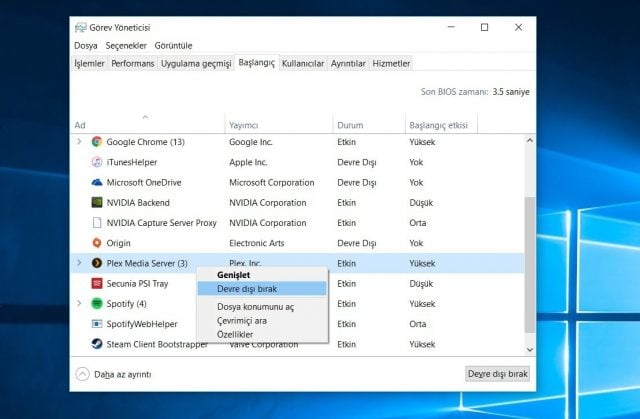Viewport: 640px width, 419px height.
Task: Switch to the Kullanıcılar tab
Action: 303,63
